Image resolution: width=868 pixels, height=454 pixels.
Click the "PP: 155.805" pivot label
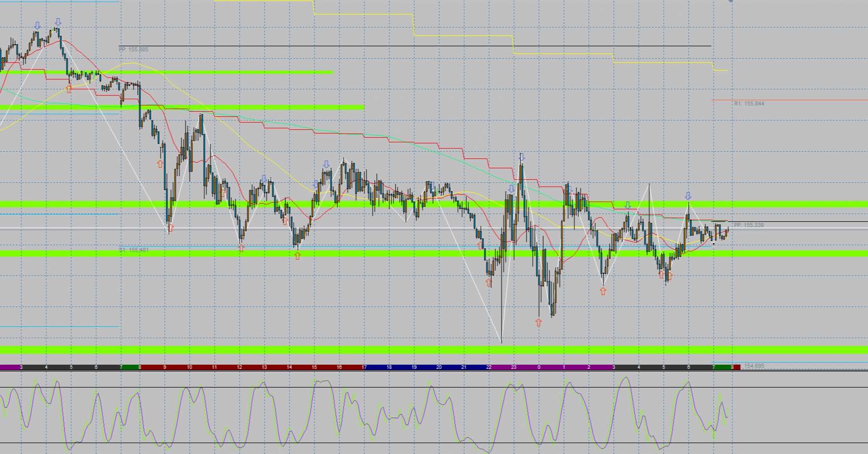click(x=134, y=49)
